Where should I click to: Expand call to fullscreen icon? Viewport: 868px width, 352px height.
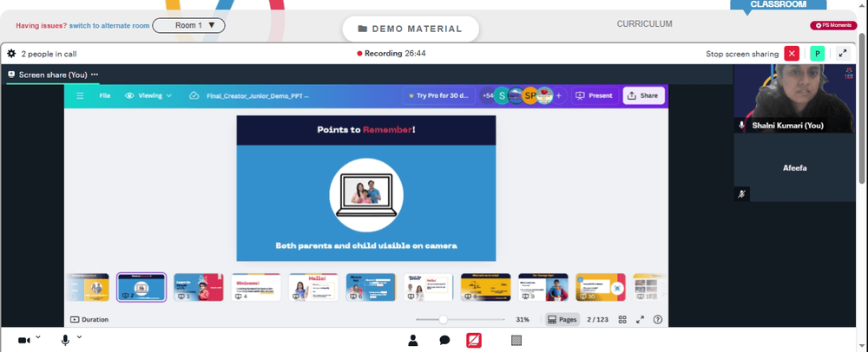point(843,54)
